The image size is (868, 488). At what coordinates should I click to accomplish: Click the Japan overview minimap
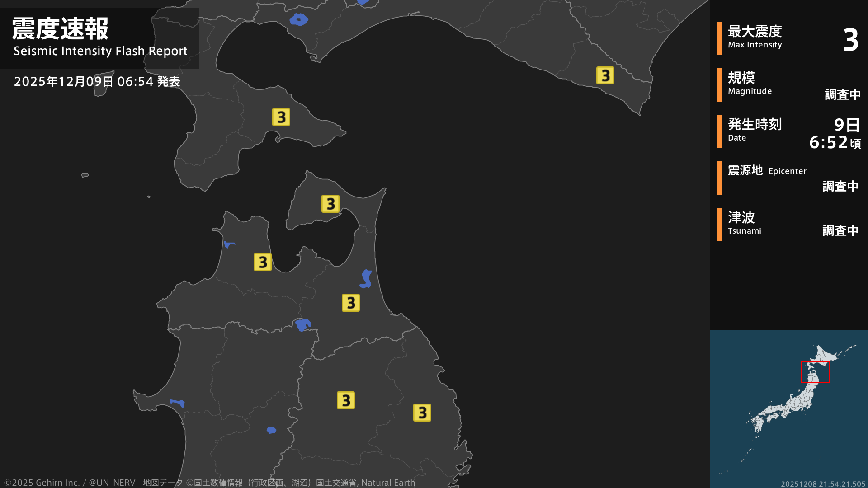point(788,408)
